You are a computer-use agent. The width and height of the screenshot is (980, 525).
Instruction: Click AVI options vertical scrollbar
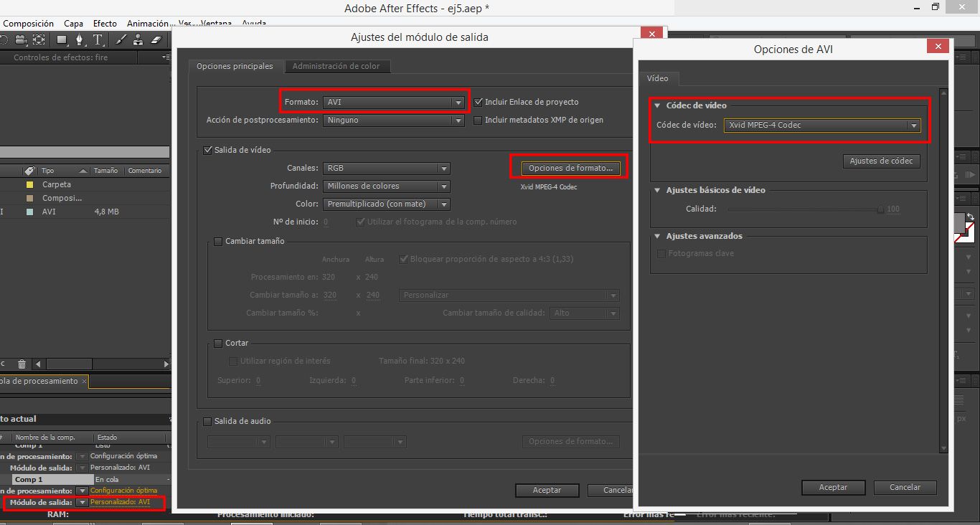[x=944, y=270]
